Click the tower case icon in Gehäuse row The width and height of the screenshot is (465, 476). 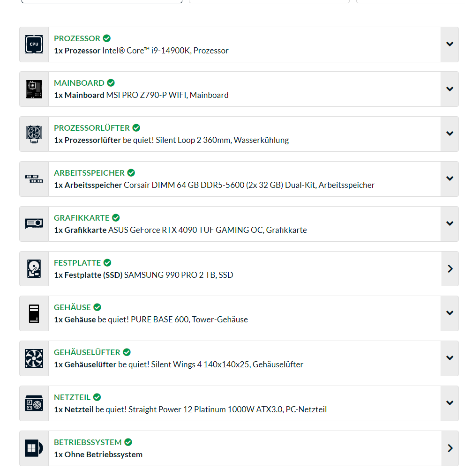pos(34,313)
